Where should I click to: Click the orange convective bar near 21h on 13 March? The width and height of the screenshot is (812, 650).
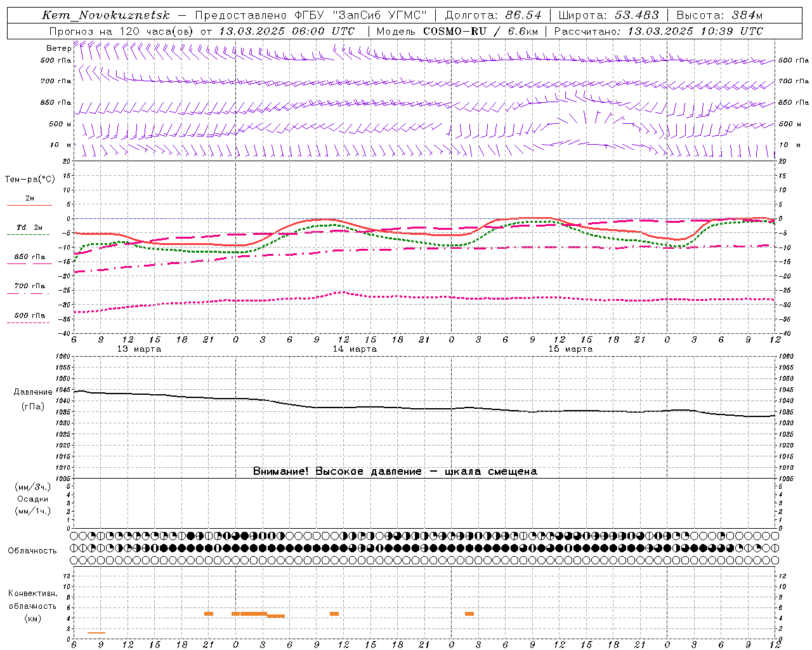[209, 613]
